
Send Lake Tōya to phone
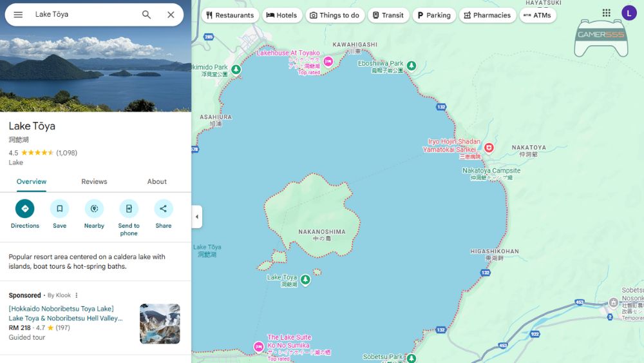pos(129,209)
